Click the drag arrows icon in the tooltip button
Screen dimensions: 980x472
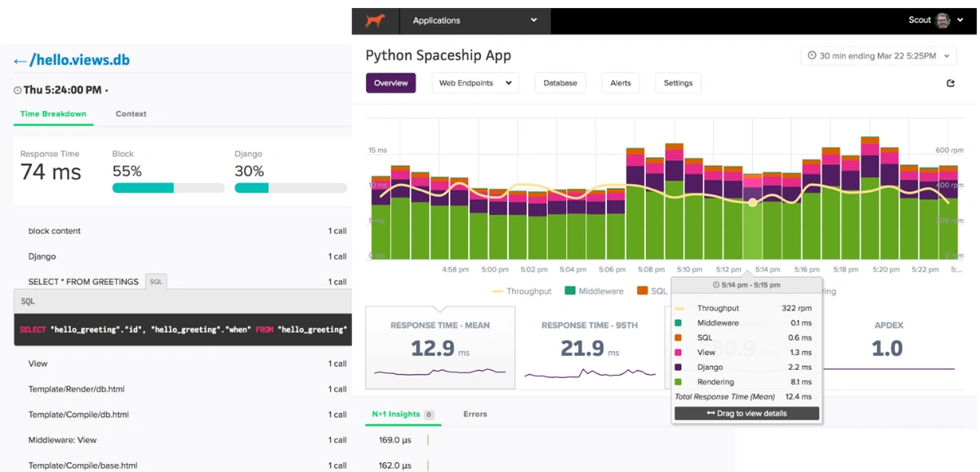pos(710,413)
